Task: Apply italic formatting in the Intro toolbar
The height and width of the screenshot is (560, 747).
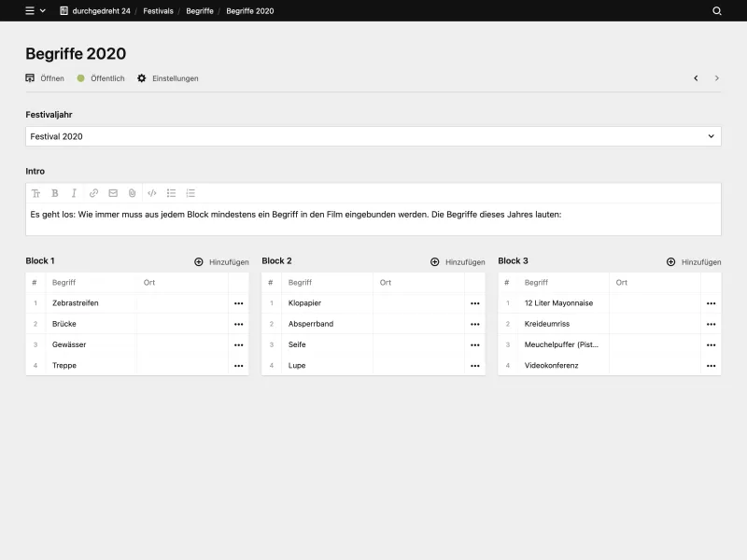Action: pyautogui.click(x=74, y=193)
